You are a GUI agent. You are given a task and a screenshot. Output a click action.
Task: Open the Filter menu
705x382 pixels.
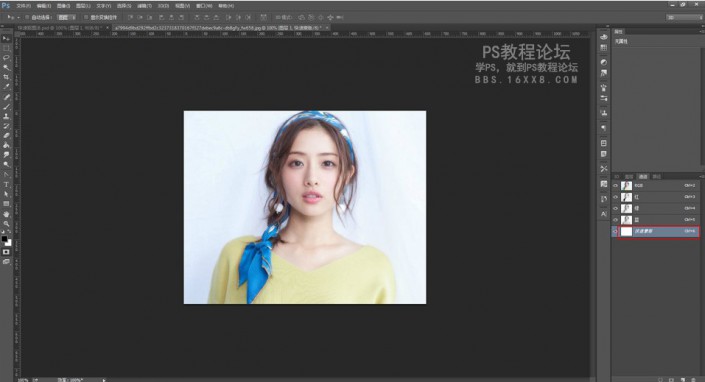tap(144, 6)
